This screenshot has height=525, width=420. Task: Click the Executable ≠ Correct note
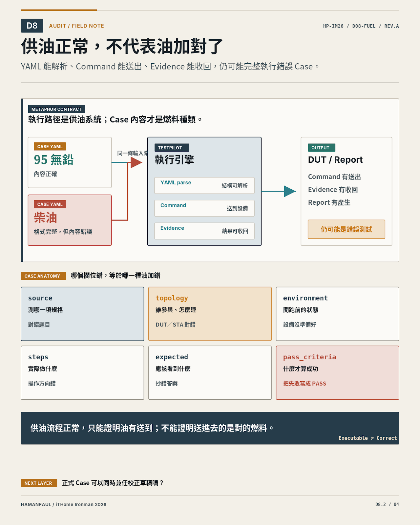click(367, 438)
